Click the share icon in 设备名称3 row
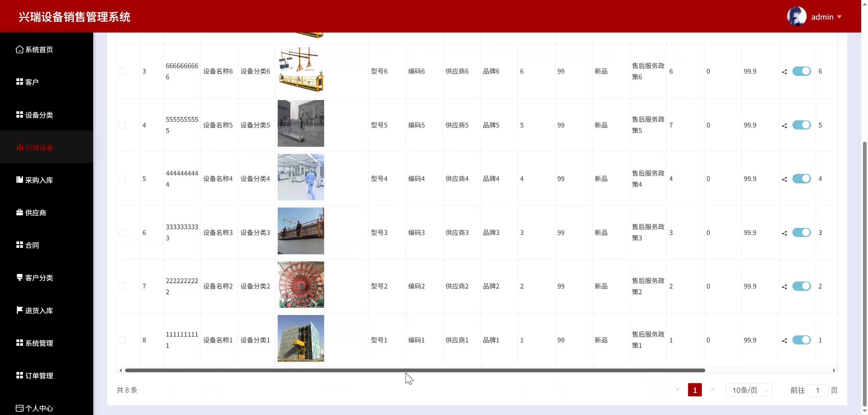This screenshot has height=415, width=868. 784,233
